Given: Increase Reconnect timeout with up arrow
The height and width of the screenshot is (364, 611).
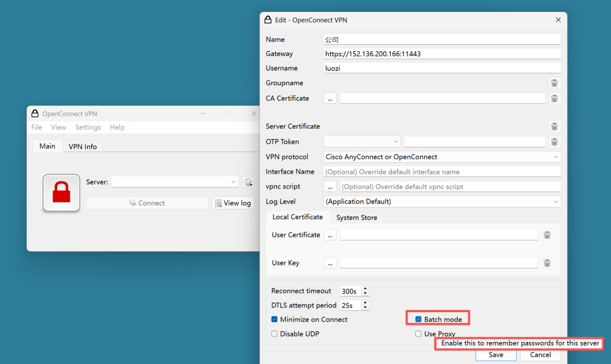Looking at the screenshot, I should [x=365, y=289].
